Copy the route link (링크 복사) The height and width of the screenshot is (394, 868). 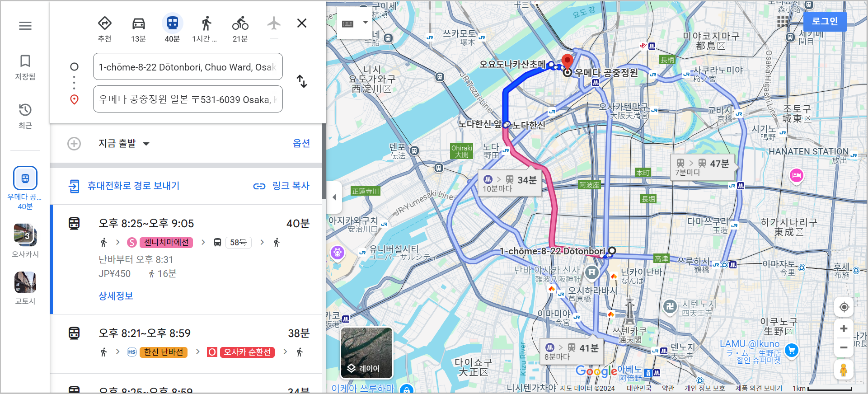[x=282, y=186]
